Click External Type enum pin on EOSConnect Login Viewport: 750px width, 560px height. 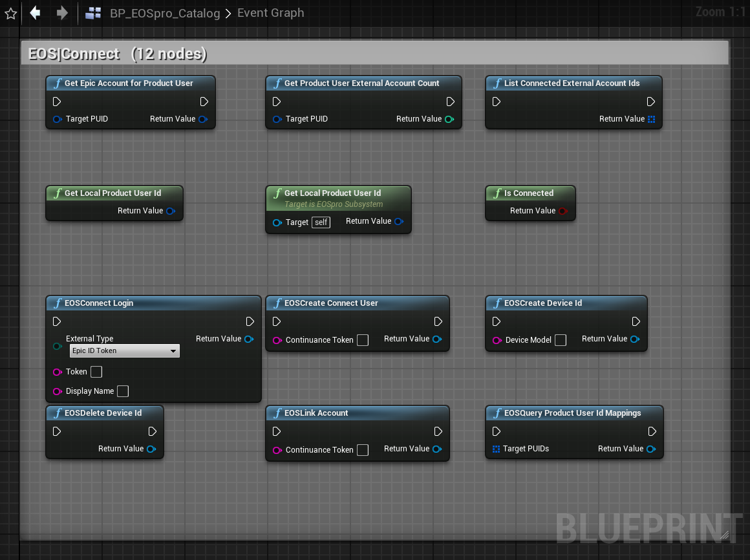58,346
